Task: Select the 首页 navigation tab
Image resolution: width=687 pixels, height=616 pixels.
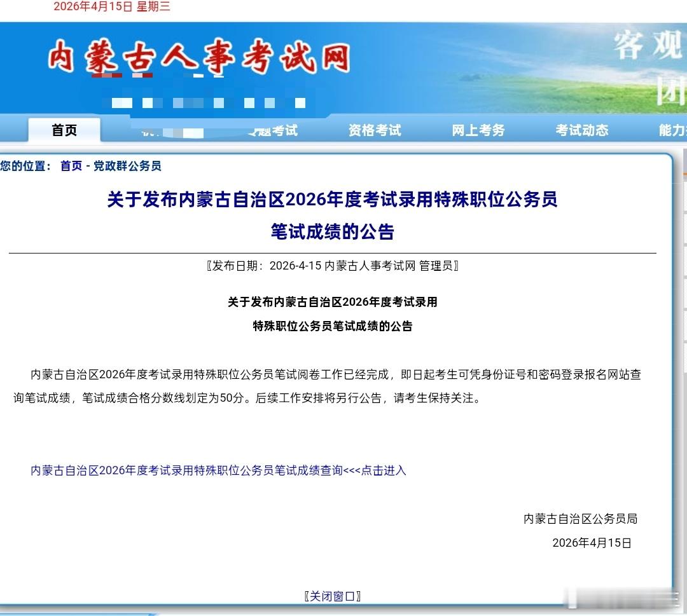Action: coord(64,130)
